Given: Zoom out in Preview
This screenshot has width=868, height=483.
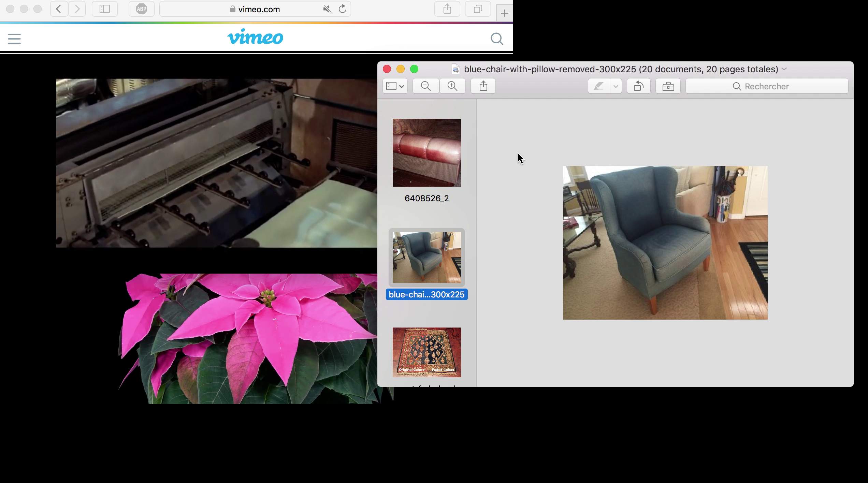Looking at the screenshot, I should [x=426, y=86].
